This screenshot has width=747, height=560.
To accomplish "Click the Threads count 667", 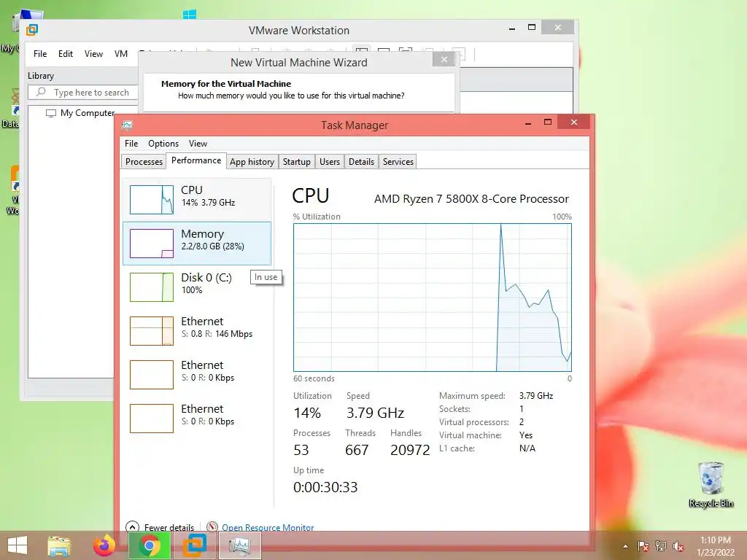I will [x=357, y=450].
